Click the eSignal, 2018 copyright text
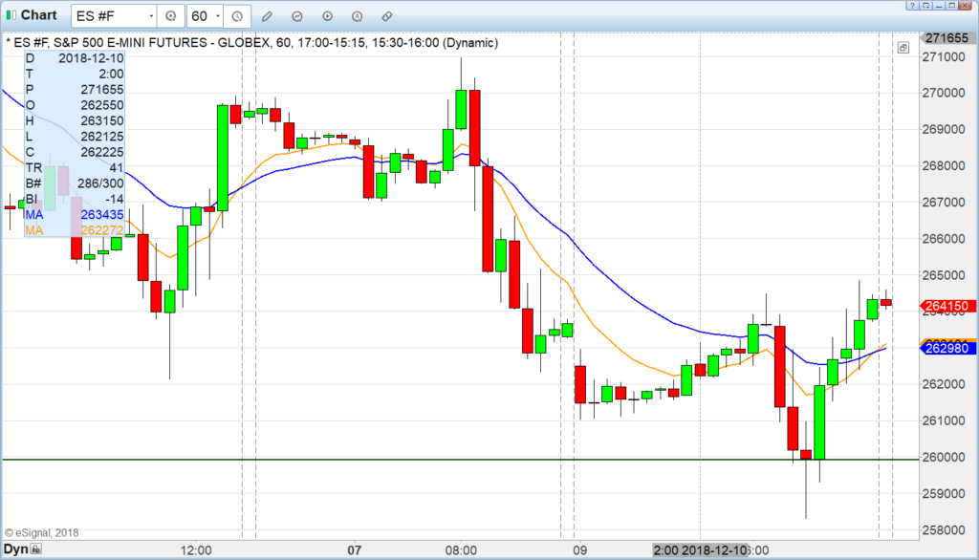Image resolution: width=979 pixels, height=560 pixels. click(x=42, y=533)
